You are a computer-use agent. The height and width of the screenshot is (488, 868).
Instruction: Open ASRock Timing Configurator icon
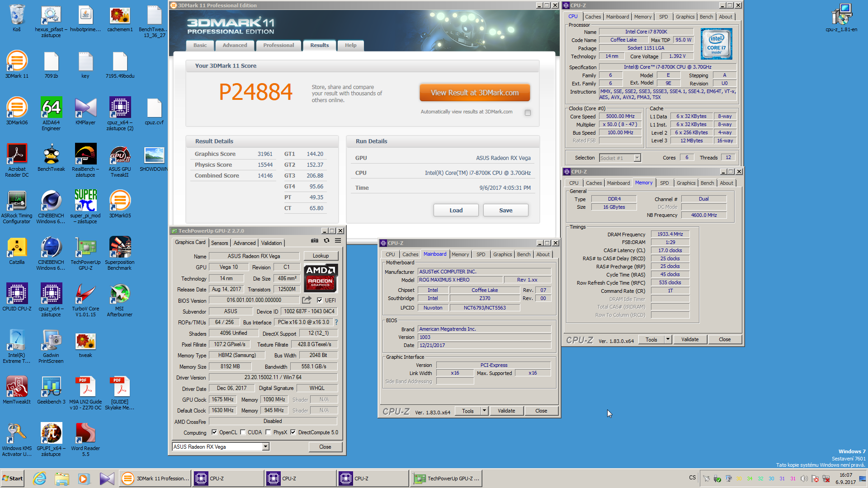point(17,207)
